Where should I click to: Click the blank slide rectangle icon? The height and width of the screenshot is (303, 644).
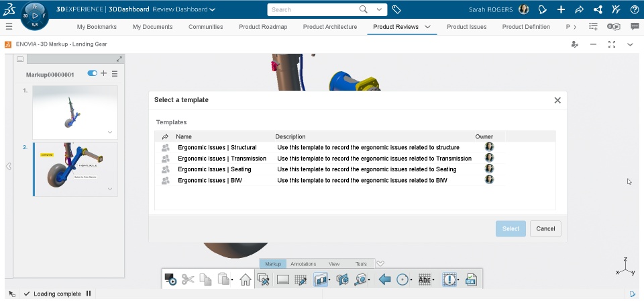coord(282,280)
